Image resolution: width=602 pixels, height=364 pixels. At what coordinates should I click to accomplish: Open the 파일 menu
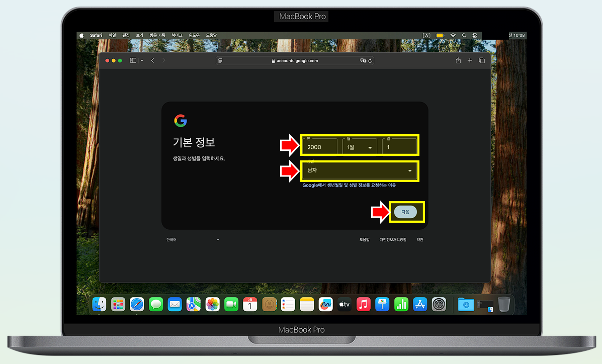coord(112,35)
